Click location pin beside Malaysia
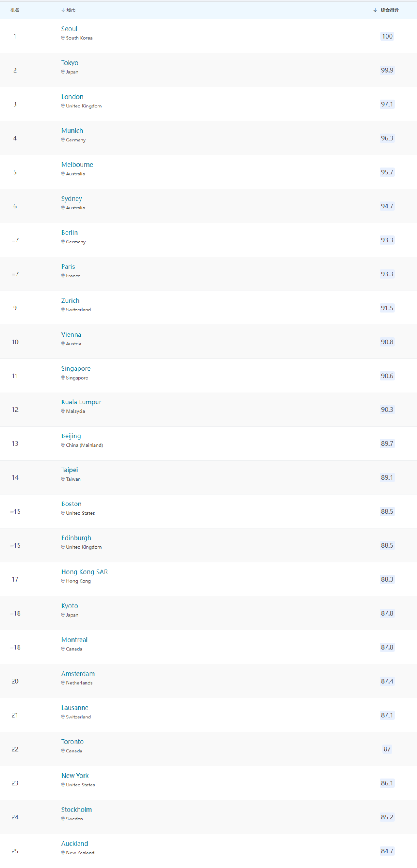The width and height of the screenshot is (417, 868). click(63, 411)
